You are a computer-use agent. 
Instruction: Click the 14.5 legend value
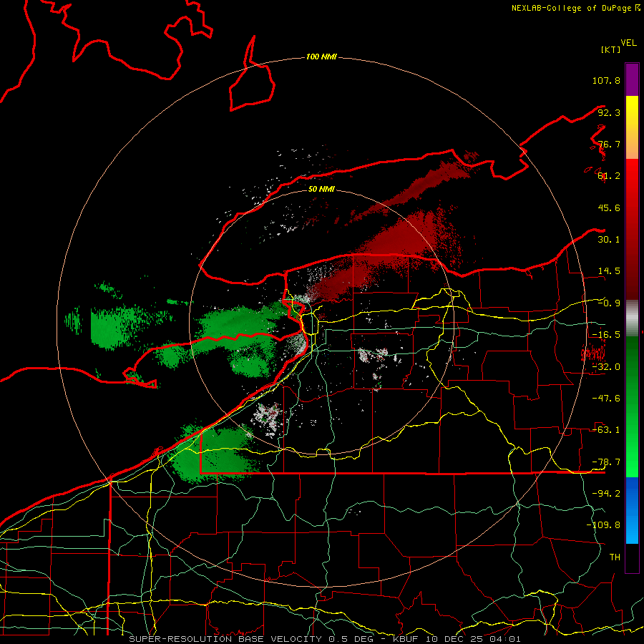[x=609, y=271]
